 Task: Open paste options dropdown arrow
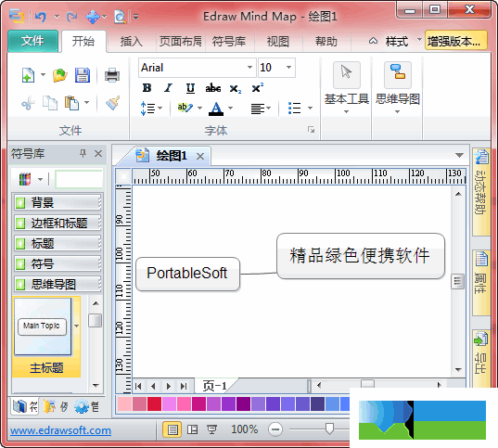(x=86, y=103)
